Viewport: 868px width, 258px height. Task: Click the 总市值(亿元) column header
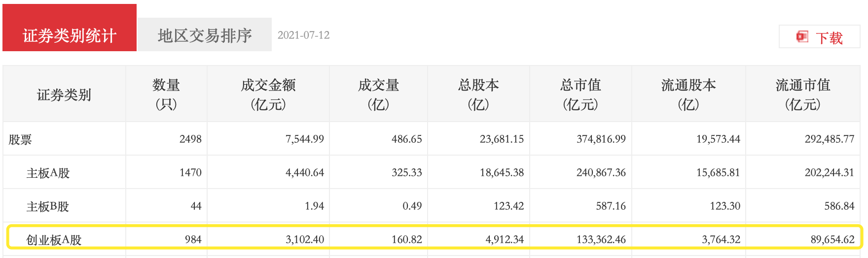(x=580, y=95)
